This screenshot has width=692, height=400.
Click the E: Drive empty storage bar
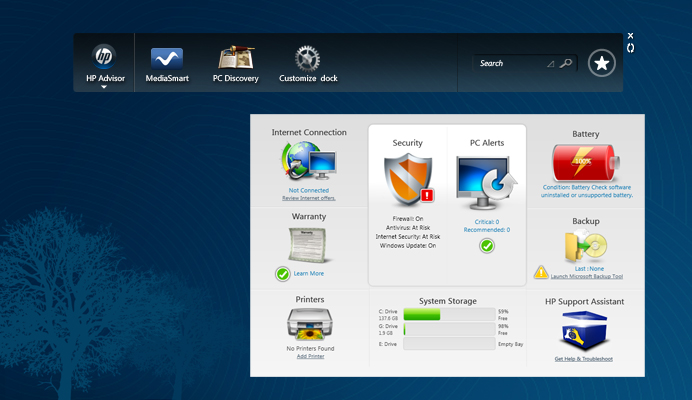449,344
